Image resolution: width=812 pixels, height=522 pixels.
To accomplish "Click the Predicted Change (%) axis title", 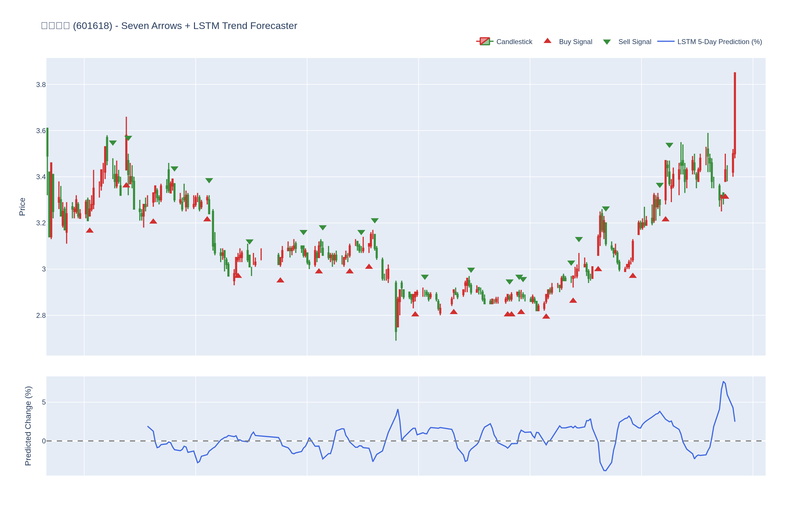I will pyautogui.click(x=28, y=426).
